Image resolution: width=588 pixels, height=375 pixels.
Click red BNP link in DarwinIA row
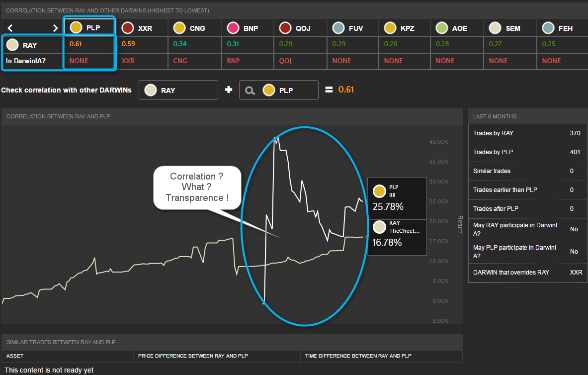(233, 61)
